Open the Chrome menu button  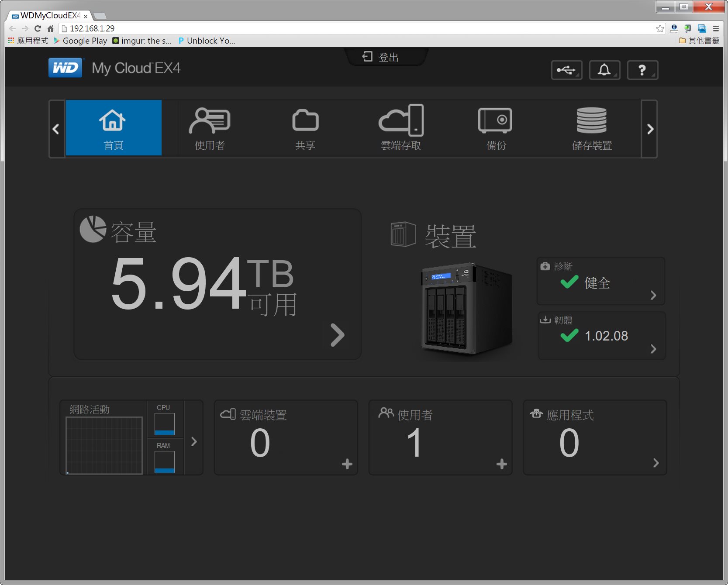coord(716,28)
